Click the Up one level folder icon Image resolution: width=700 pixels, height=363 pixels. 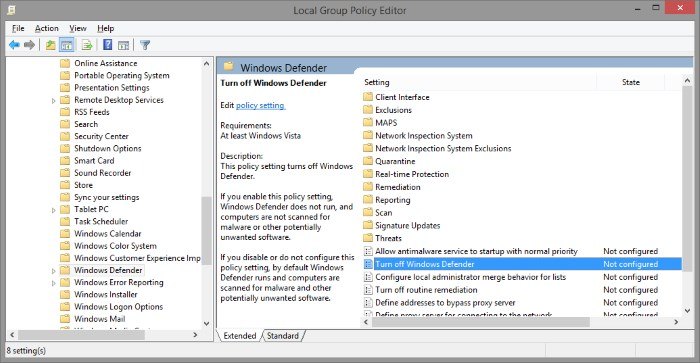[x=50, y=45]
